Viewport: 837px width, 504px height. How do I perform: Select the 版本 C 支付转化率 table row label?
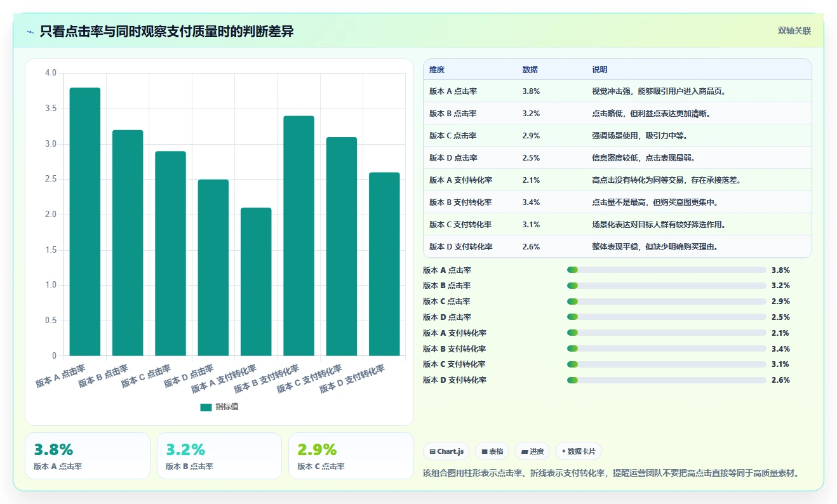pyautogui.click(x=460, y=225)
